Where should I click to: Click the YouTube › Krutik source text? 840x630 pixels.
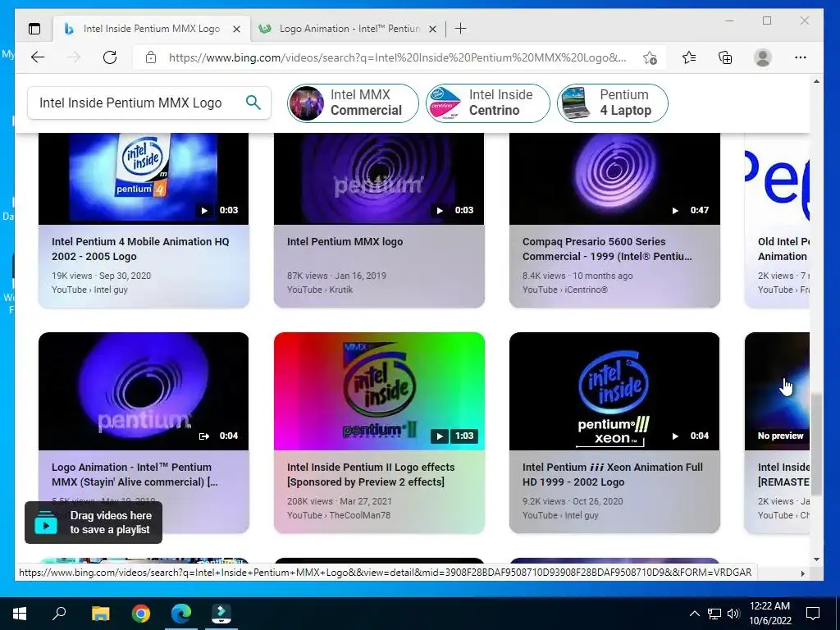pos(320,290)
